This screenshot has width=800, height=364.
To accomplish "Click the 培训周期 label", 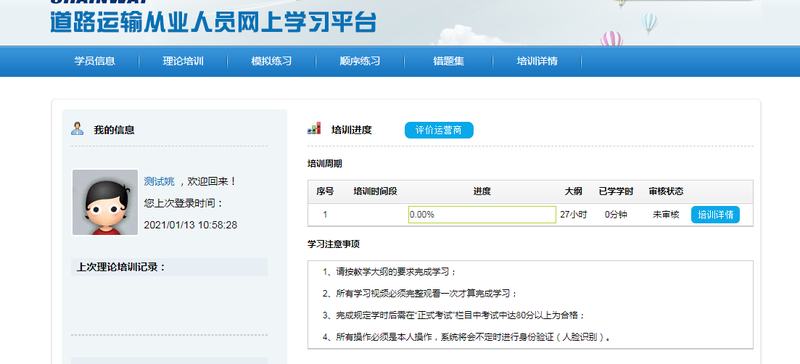I will tap(324, 164).
